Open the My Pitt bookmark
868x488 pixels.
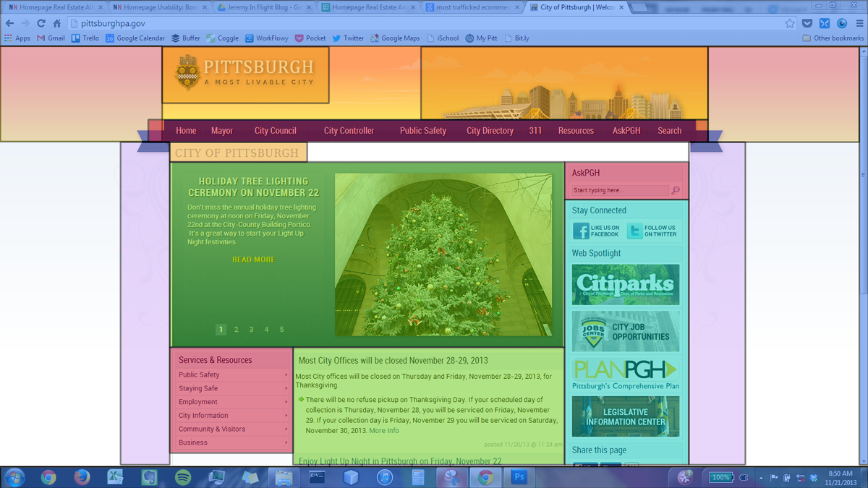coord(481,38)
